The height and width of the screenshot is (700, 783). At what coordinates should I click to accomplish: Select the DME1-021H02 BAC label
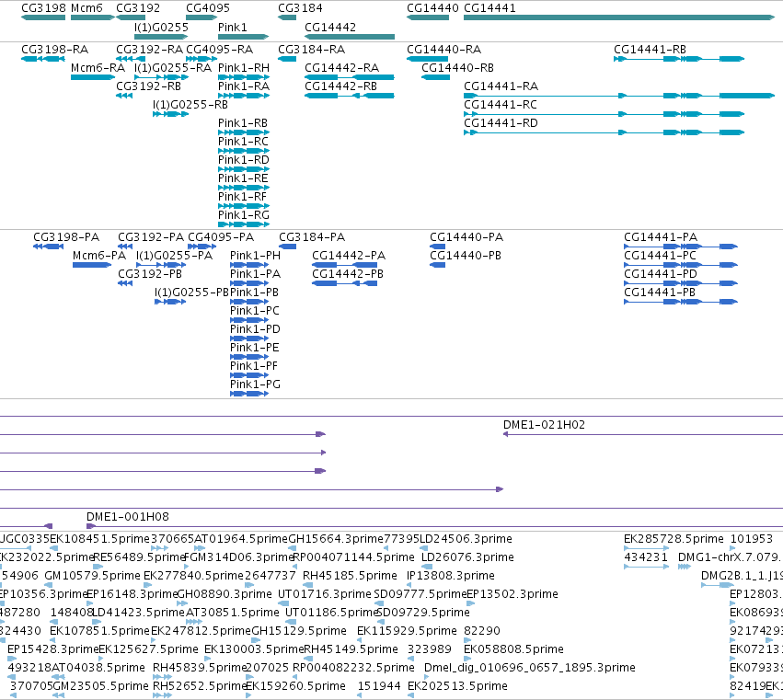pos(544,424)
